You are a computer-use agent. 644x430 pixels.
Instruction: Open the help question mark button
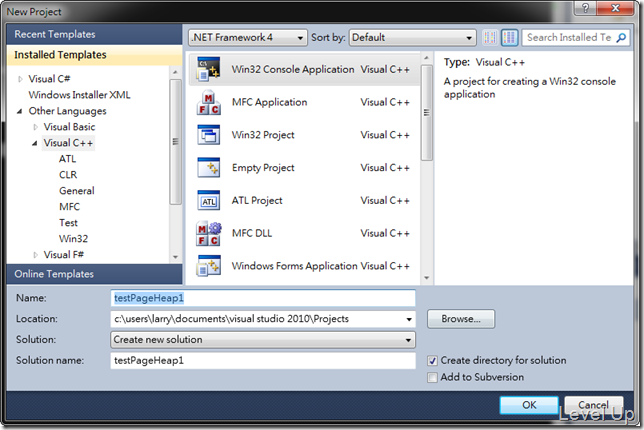pos(585,8)
